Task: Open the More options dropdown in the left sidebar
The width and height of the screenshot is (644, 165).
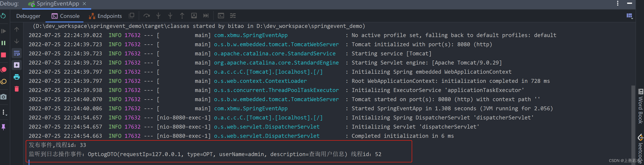Action: 4,112
